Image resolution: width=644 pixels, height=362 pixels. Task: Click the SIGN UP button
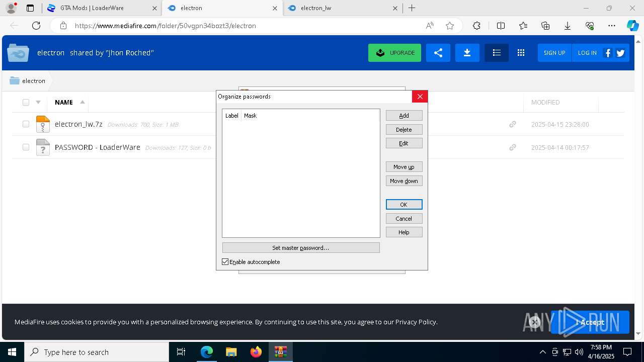[554, 53]
